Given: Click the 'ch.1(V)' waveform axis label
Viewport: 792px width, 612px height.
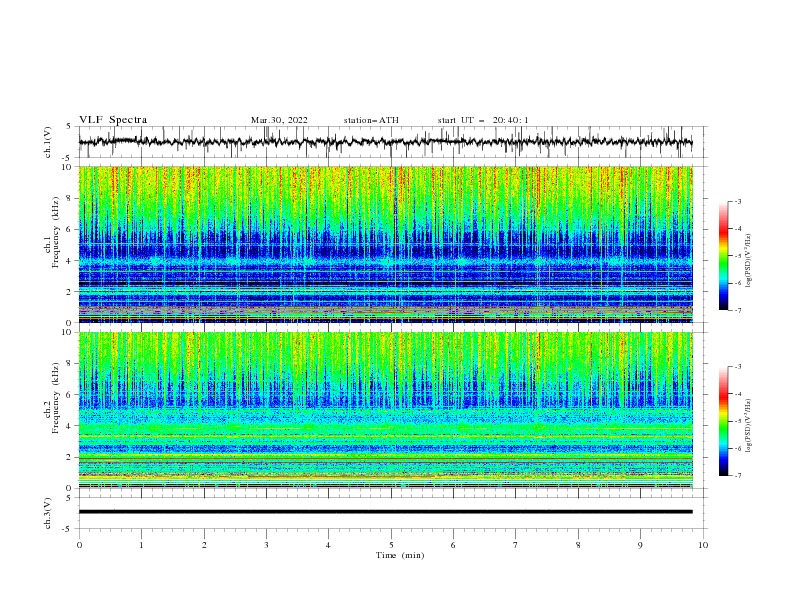Looking at the screenshot, I should point(48,142).
